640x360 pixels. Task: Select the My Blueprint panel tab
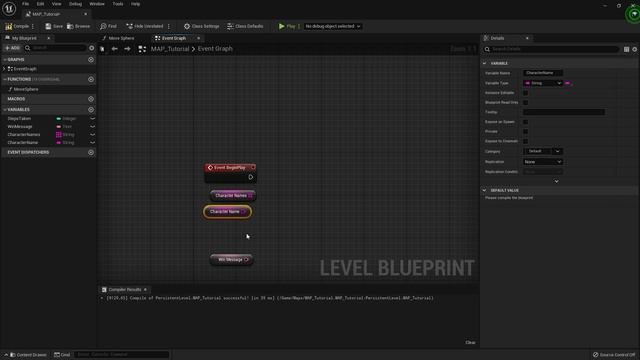tap(24, 38)
